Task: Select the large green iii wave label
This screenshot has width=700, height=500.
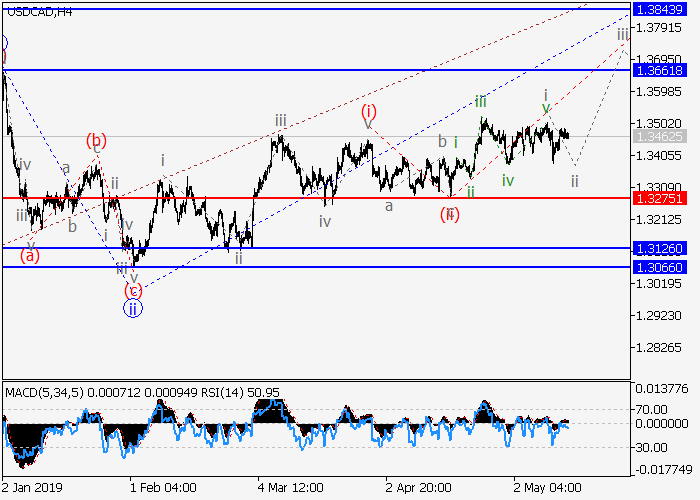Action: [x=481, y=101]
